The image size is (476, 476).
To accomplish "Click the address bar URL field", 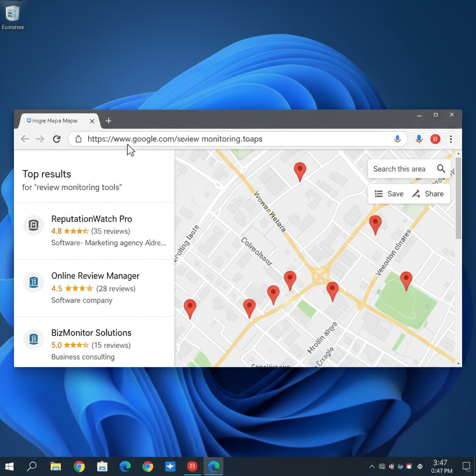I will 238,139.
